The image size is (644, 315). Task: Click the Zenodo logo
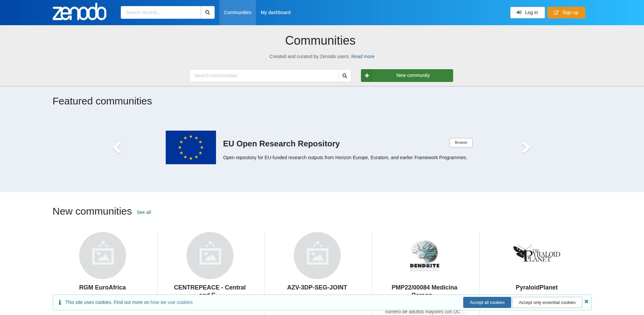(x=79, y=12)
